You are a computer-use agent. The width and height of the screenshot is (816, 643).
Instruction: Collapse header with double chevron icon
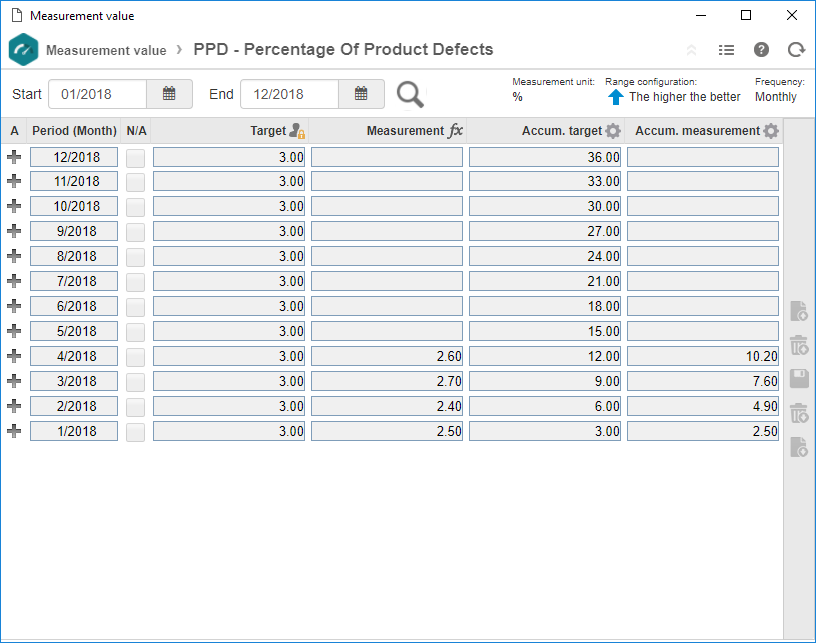tap(692, 50)
